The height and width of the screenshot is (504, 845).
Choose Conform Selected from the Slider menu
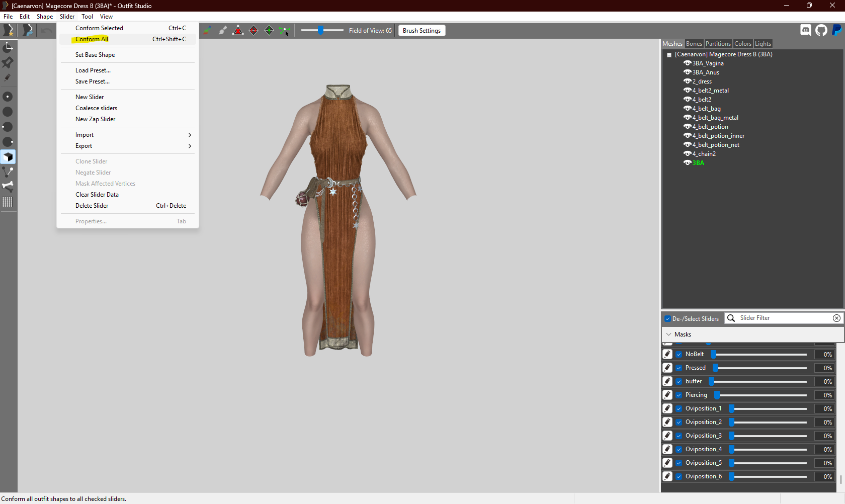[x=128, y=28]
